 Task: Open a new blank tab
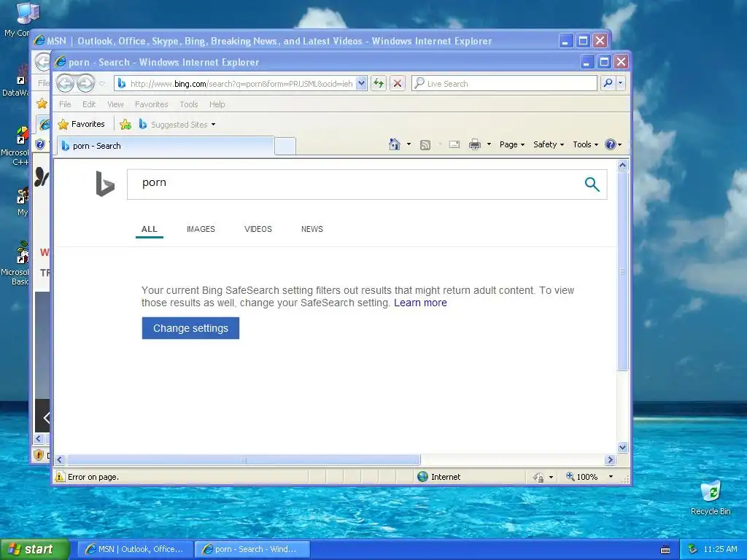pyautogui.click(x=285, y=146)
